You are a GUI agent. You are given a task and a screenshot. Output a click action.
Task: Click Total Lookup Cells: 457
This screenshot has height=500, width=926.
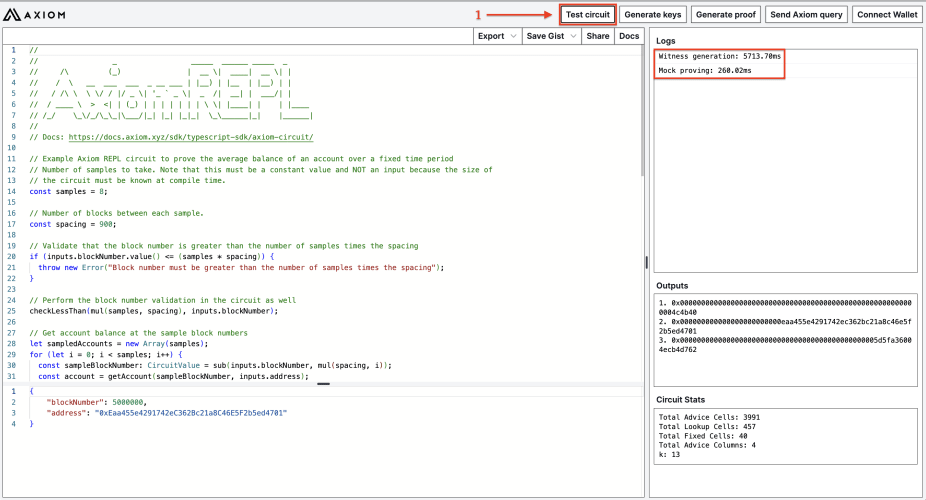click(x=707, y=426)
